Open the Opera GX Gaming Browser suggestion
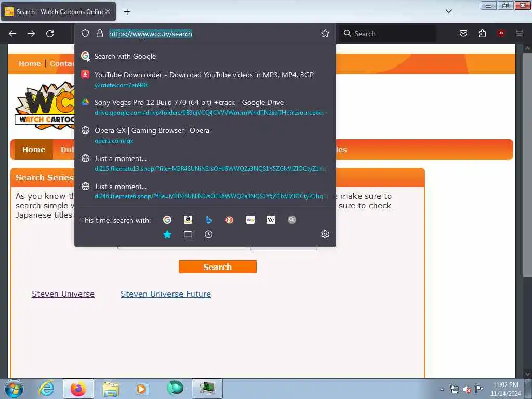 point(205,136)
